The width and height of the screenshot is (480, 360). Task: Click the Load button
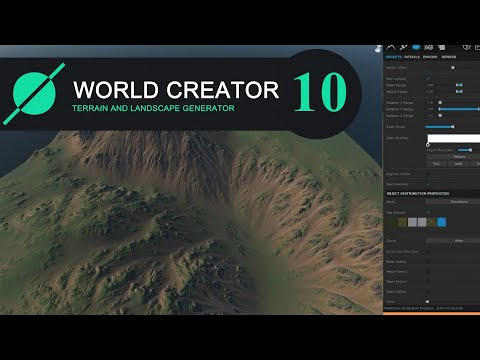coord(458,164)
